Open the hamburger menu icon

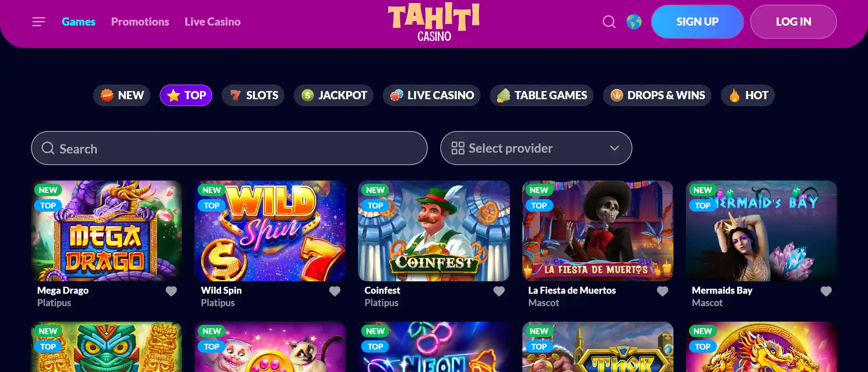pyautogui.click(x=39, y=22)
